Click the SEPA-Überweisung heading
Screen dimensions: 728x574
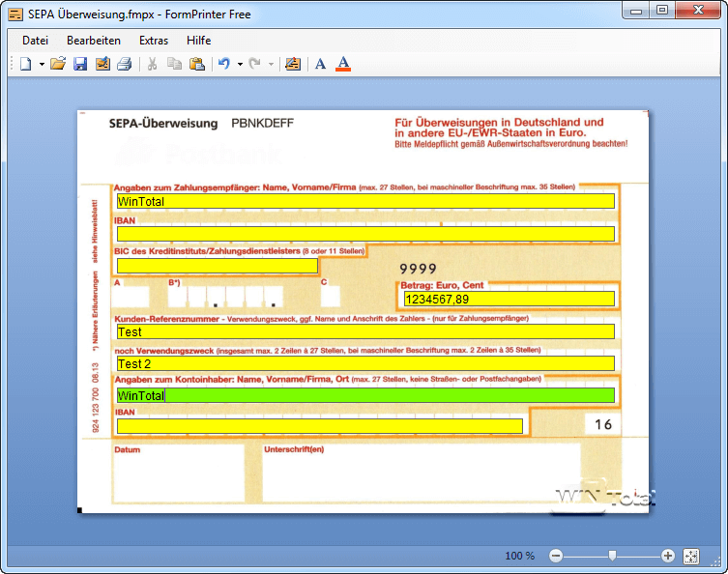point(163,124)
